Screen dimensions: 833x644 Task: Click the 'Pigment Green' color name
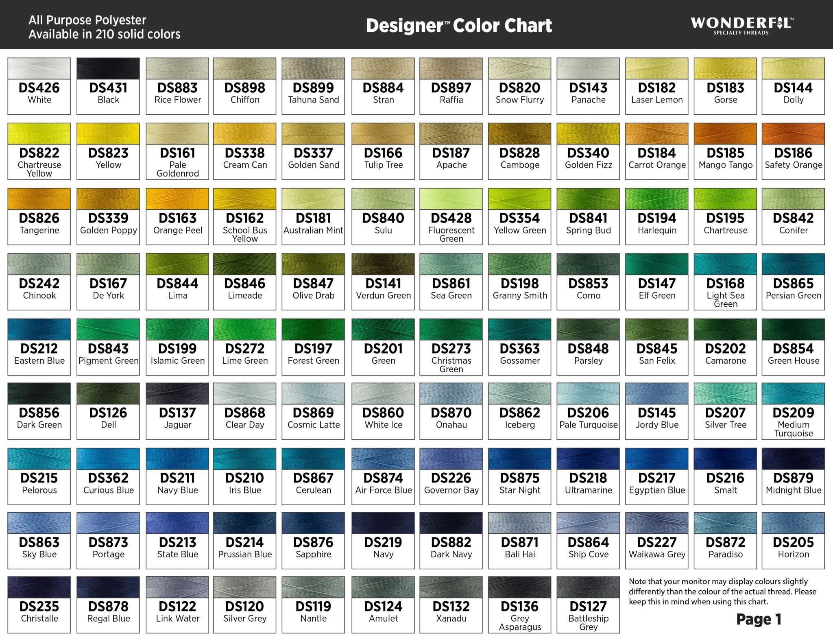(x=109, y=360)
